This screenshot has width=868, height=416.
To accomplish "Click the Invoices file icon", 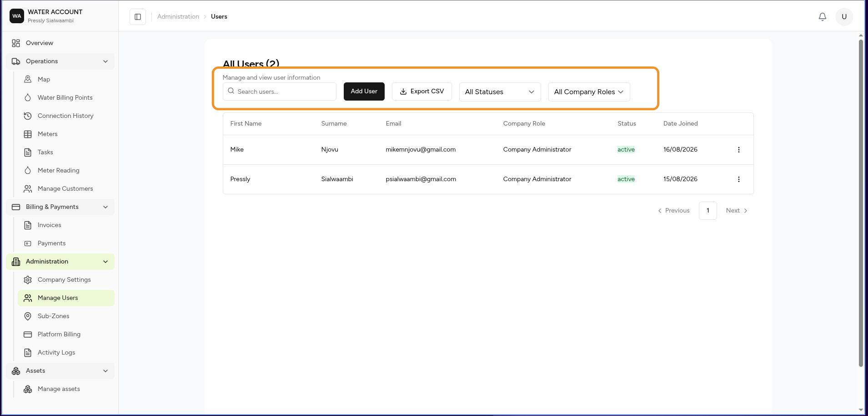I will click(28, 225).
